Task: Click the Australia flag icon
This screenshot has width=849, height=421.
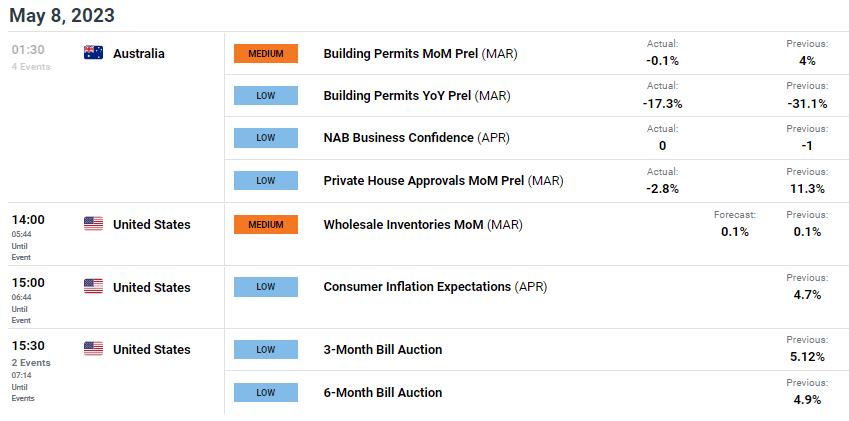Action: pyautogui.click(x=93, y=53)
